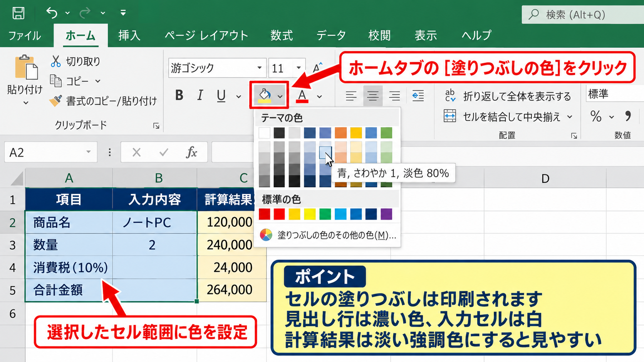The height and width of the screenshot is (362, 644).
Task: Open the underline style dropdown arrow
Action: [x=239, y=96]
